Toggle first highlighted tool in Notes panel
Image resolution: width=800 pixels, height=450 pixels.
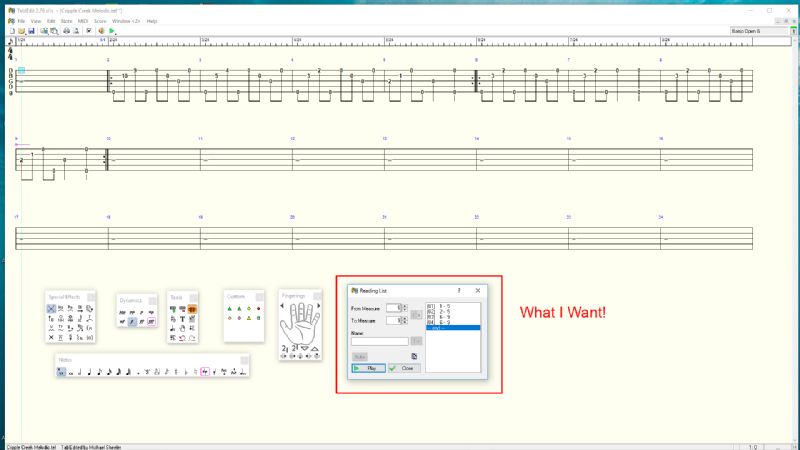pyautogui.click(x=61, y=372)
